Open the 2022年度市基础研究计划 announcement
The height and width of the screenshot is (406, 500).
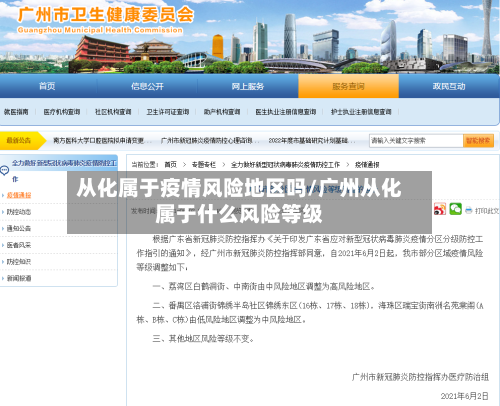[311, 141]
